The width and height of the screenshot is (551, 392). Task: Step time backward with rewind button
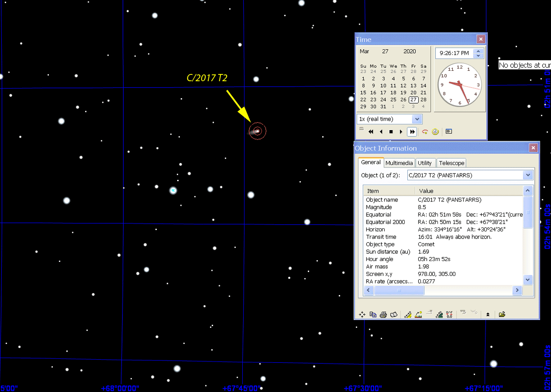[x=371, y=132]
